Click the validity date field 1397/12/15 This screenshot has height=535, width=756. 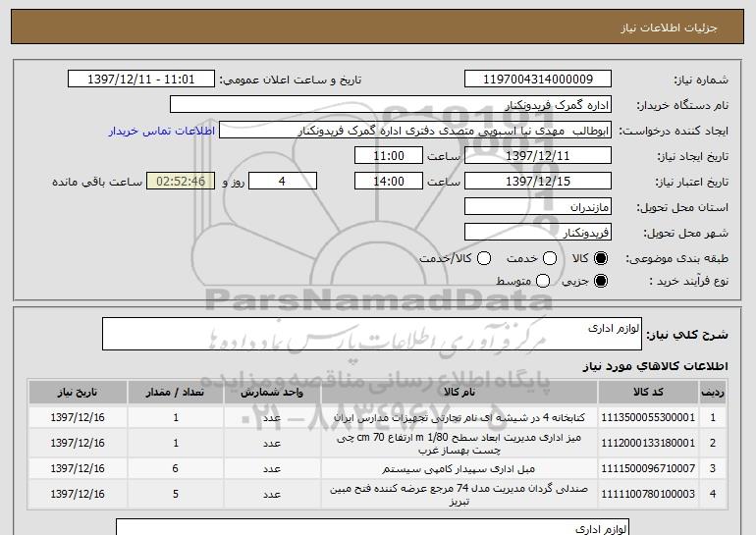point(538,182)
